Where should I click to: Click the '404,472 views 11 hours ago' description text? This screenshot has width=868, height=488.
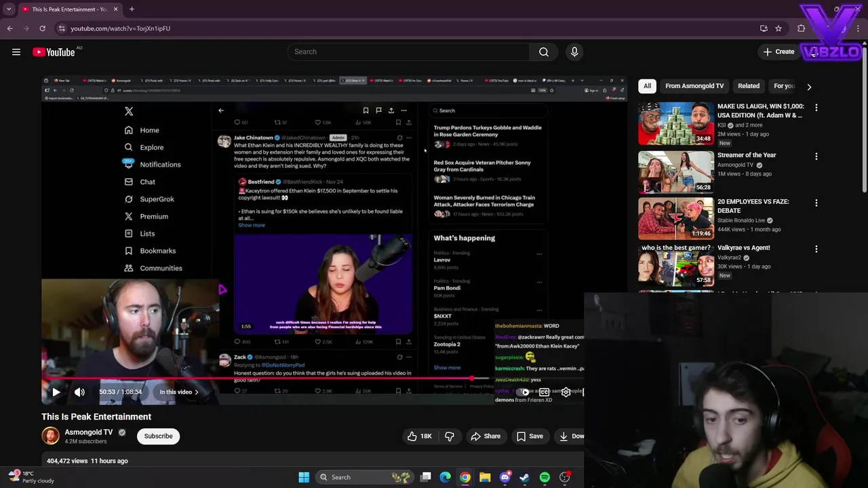point(87,461)
